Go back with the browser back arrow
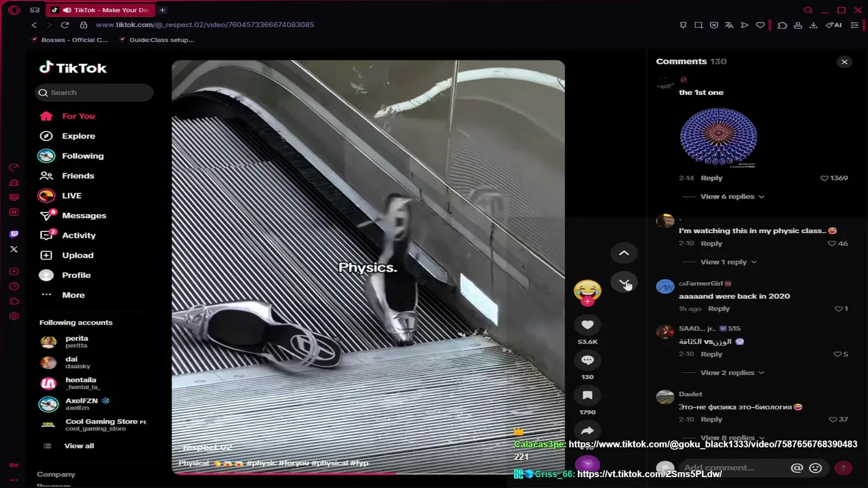The image size is (868, 488). click(x=34, y=25)
